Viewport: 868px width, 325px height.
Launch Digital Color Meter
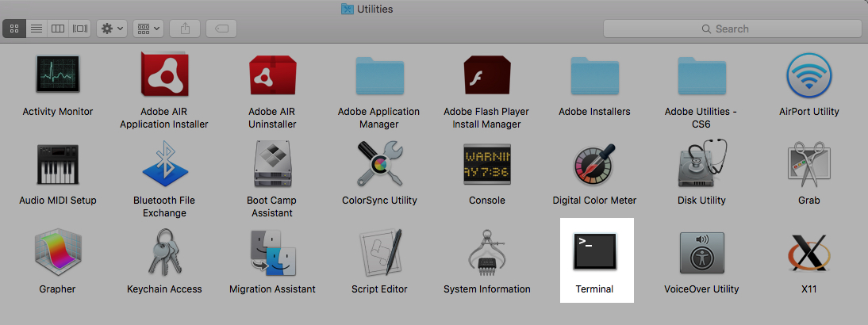pyautogui.click(x=594, y=165)
